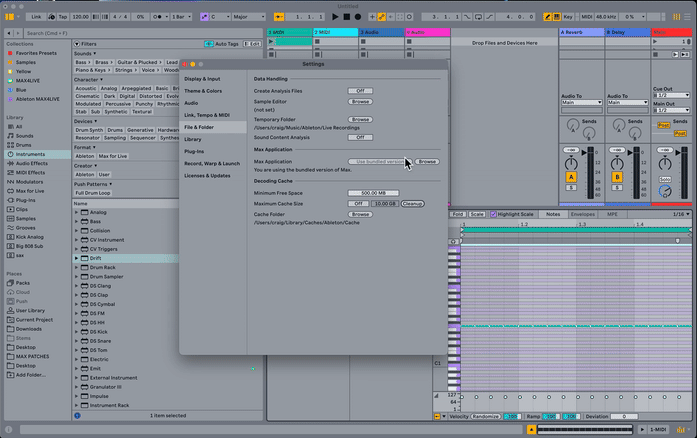The height and width of the screenshot is (438, 697).
Task: Switch to Record, Warp & Launch settings
Action: [212, 163]
